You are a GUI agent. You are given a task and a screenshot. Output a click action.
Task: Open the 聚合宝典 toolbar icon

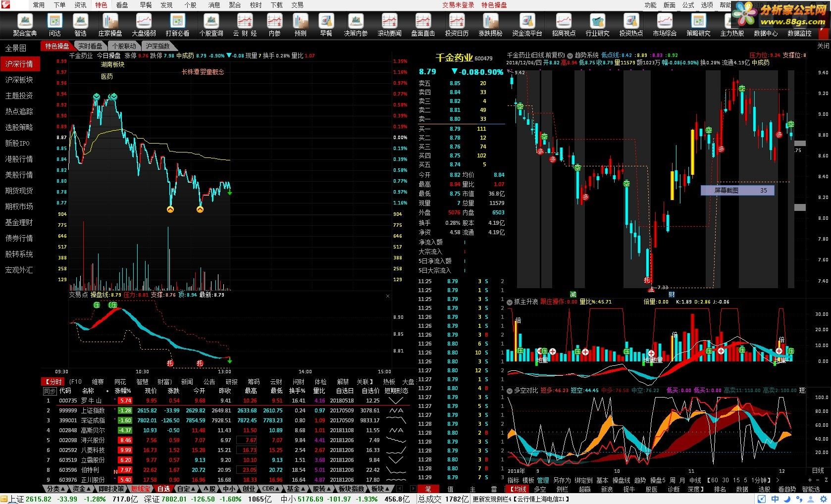point(25,25)
